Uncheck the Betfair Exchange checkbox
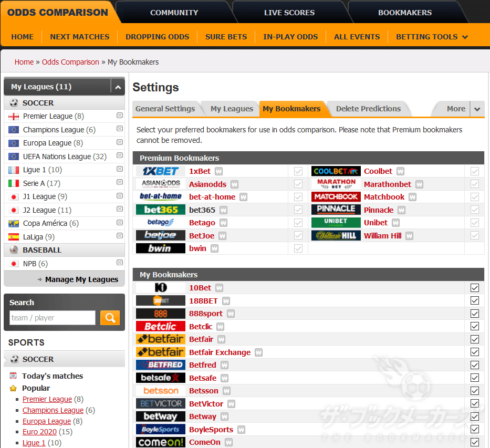Screen dimensions: 490x448 click(x=474, y=352)
